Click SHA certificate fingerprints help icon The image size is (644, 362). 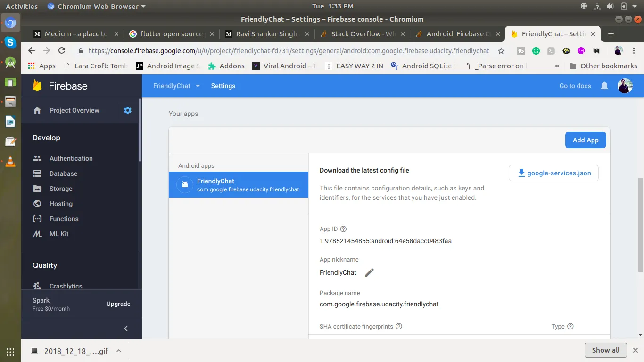click(399, 326)
